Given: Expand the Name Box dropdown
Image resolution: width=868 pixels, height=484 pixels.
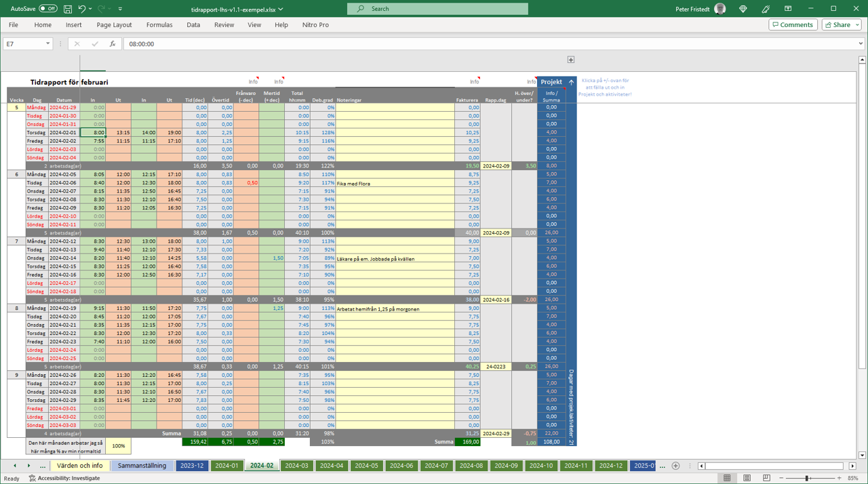Looking at the screenshot, I should click(47, 44).
